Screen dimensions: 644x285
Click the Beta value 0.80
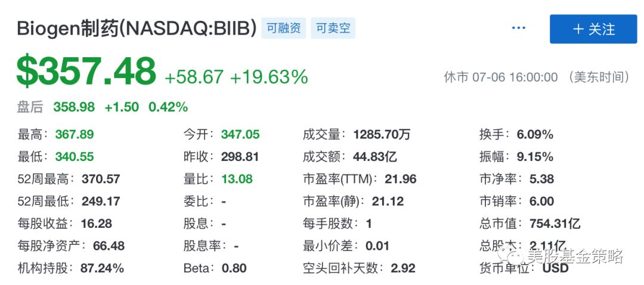click(234, 268)
